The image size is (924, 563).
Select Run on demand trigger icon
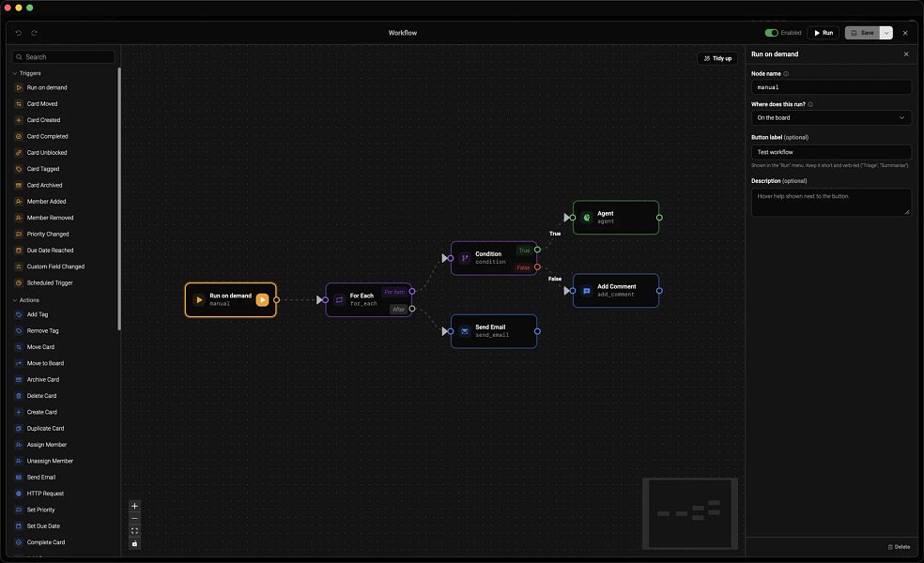click(19, 88)
